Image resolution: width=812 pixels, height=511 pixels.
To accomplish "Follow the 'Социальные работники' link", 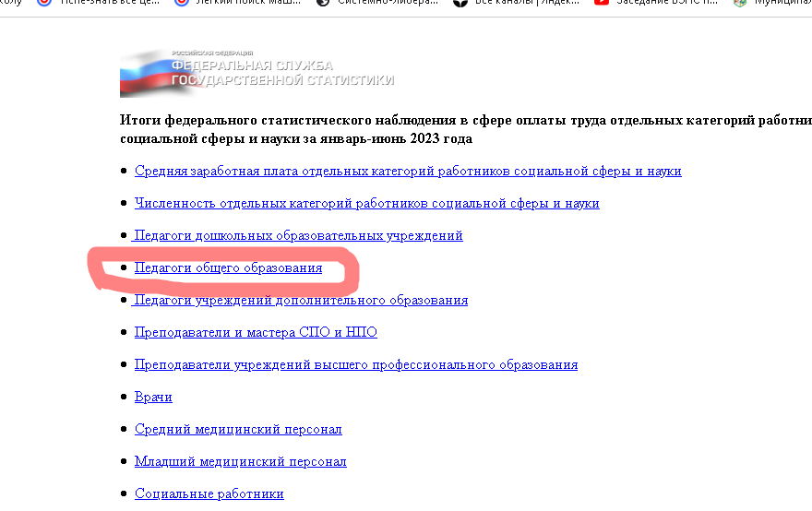I will (209, 493).
